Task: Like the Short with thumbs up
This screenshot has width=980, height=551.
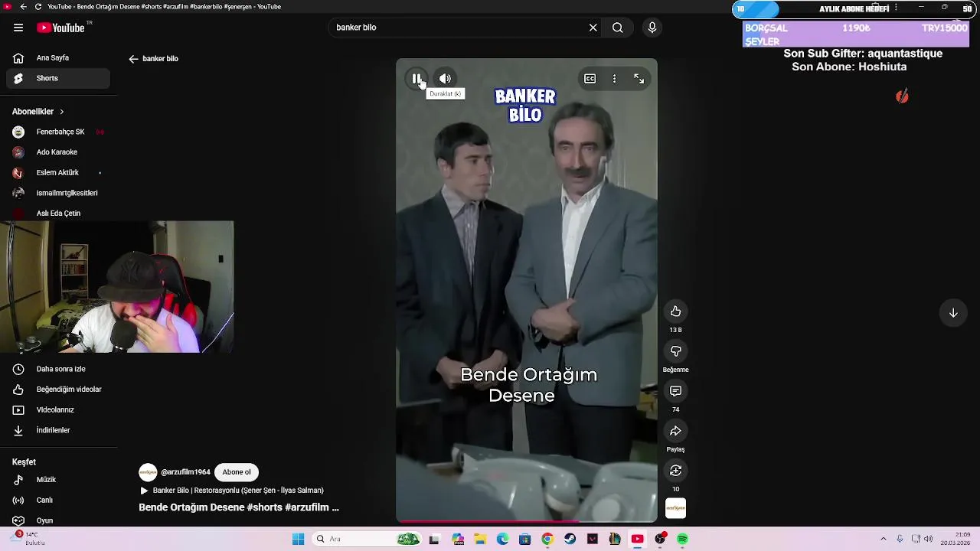Action: pyautogui.click(x=675, y=311)
